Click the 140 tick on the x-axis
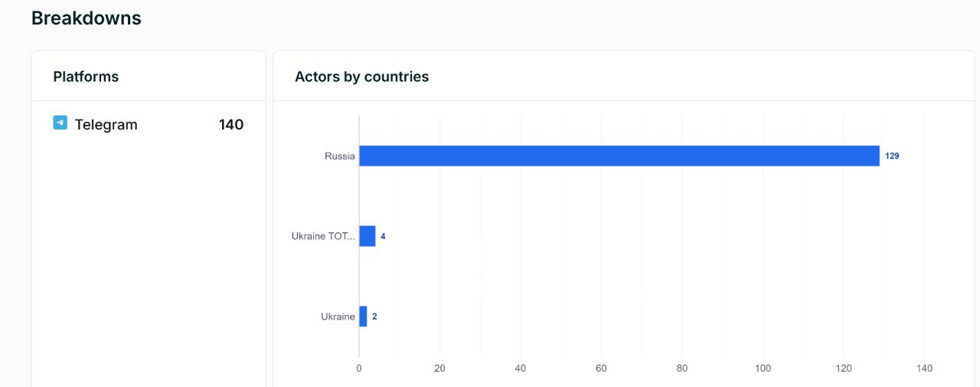 coord(924,369)
